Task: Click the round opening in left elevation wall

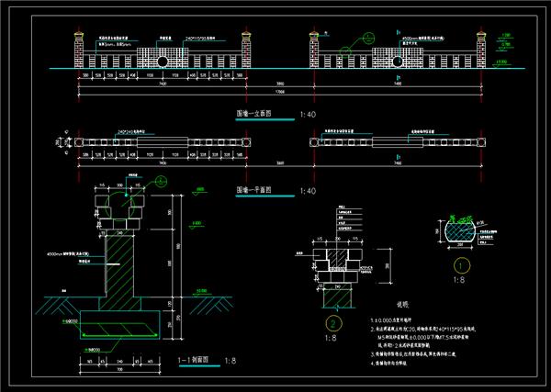Action: tap(163, 61)
